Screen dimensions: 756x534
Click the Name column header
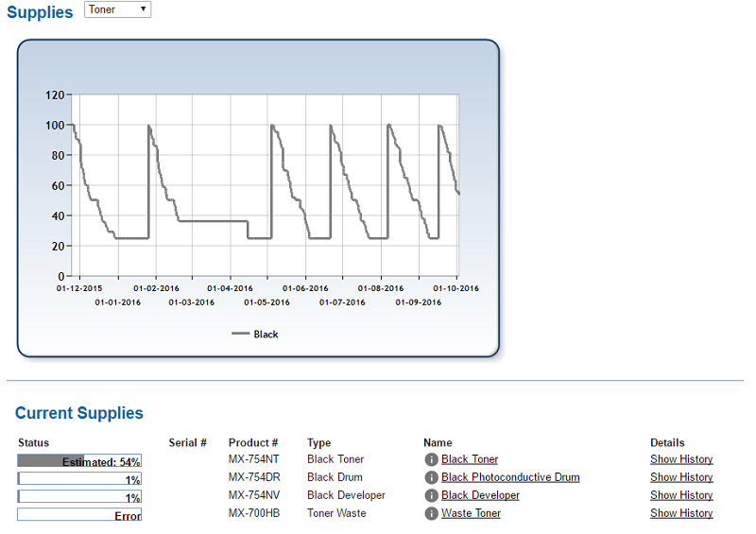pos(438,443)
